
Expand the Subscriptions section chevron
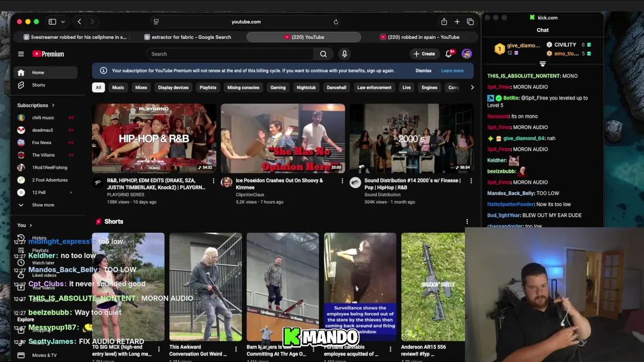pos(53,106)
